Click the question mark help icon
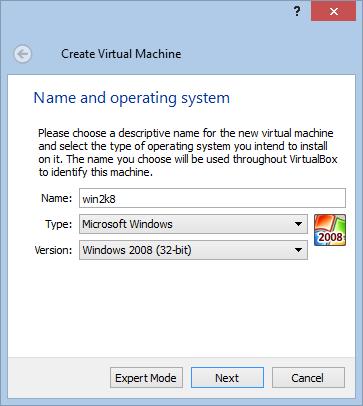Image resolution: width=363 pixels, height=406 pixels. [x=297, y=12]
